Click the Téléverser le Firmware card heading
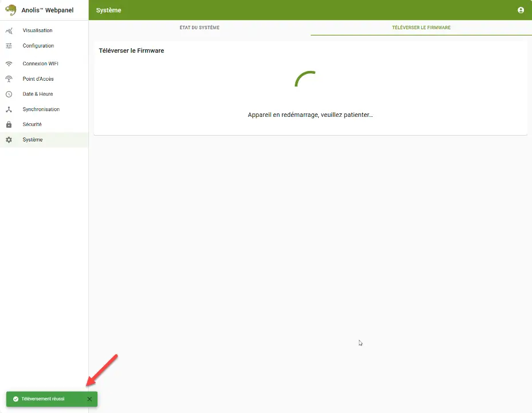532x413 pixels. coord(131,50)
